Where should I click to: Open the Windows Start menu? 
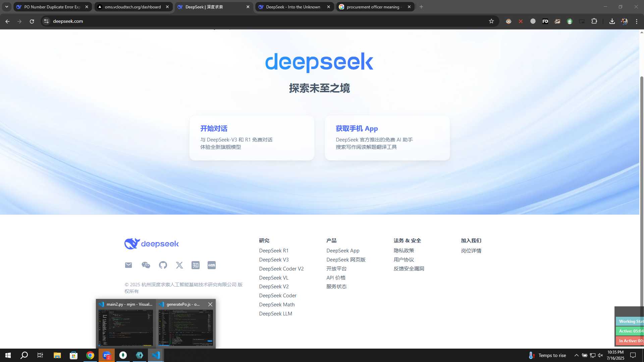tap(8, 355)
